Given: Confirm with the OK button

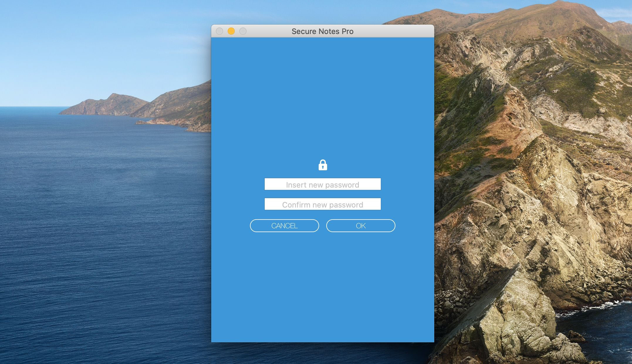Looking at the screenshot, I should pos(361,226).
